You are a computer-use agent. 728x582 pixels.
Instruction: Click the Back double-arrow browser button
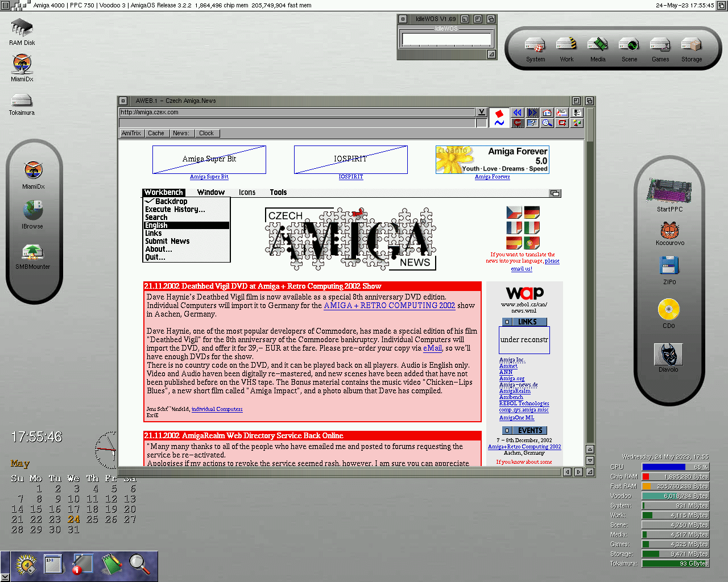[517, 113]
